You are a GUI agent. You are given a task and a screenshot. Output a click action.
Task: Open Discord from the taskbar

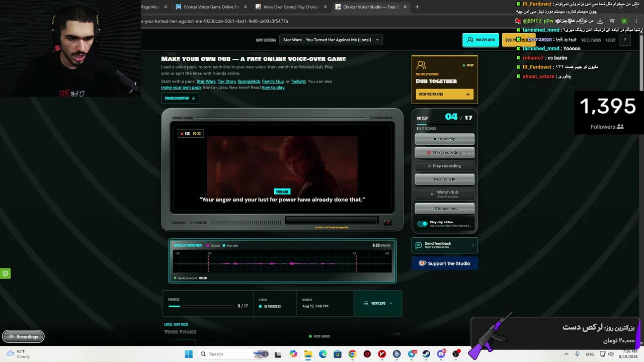pos(441,354)
